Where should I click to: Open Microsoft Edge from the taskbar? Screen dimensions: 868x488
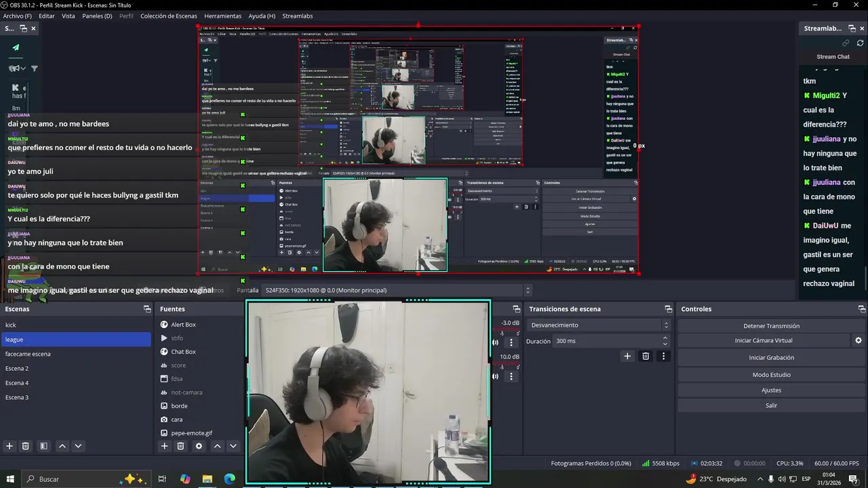(x=229, y=479)
